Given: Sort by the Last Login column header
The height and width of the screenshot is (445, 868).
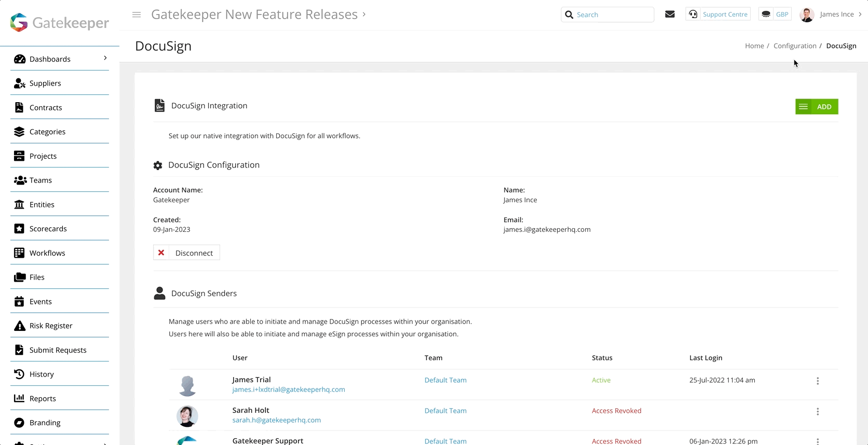Looking at the screenshot, I should click(706, 358).
